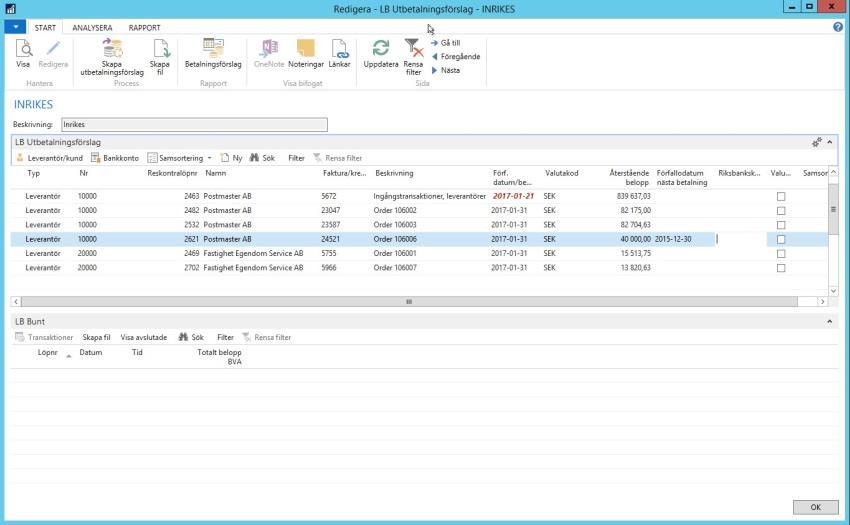
Task: Toggle checkbox in Order 106007 row
Action: tap(781, 268)
